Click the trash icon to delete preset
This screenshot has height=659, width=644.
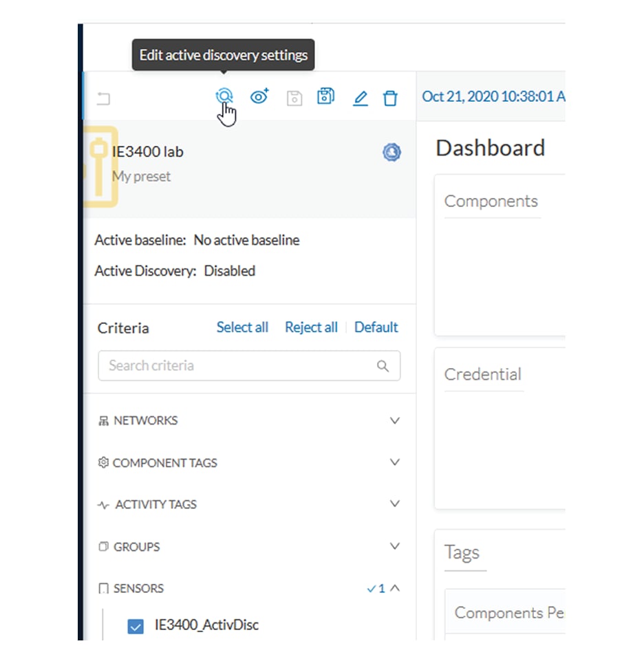point(390,98)
